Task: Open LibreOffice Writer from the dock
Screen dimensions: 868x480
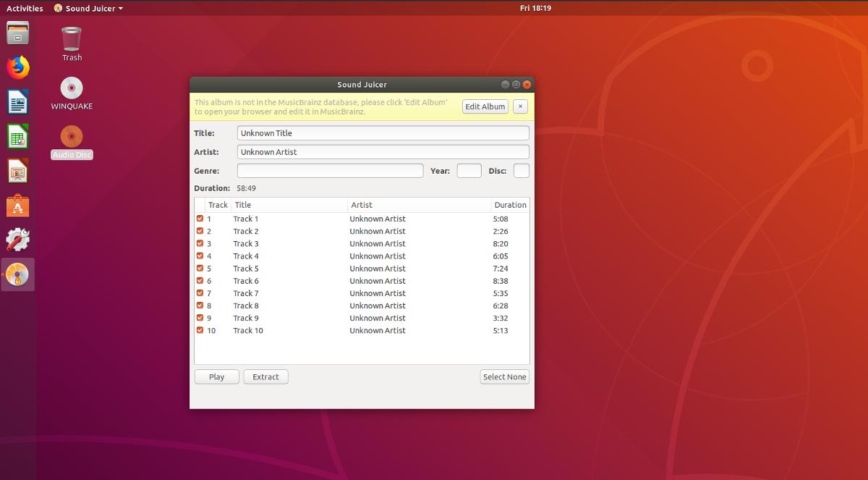Action: point(17,101)
